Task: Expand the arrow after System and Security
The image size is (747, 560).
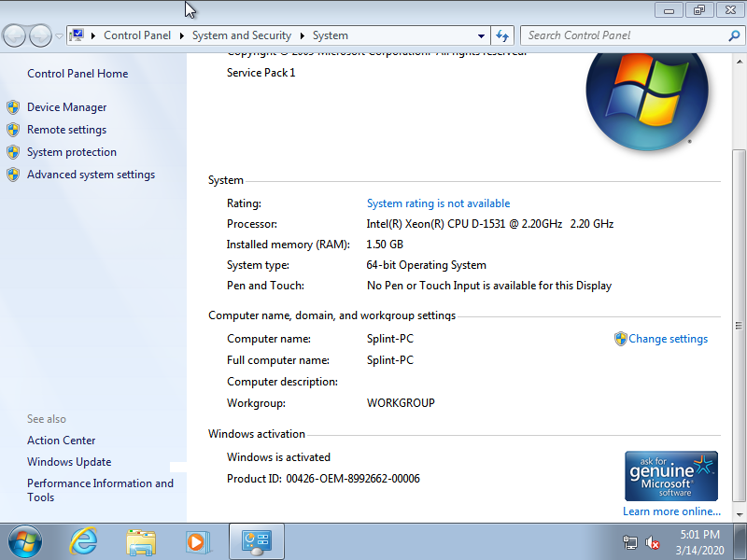Action: click(x=302, y=35)
